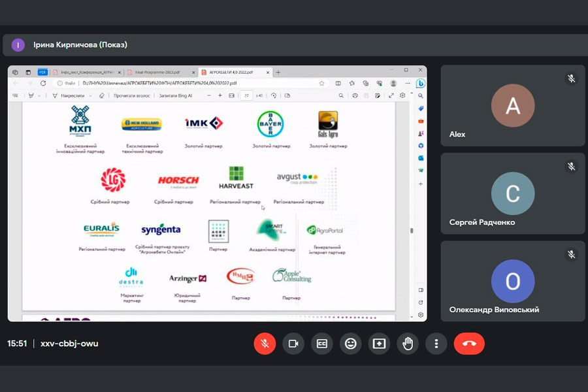Click the present screen button

(380, 344)
